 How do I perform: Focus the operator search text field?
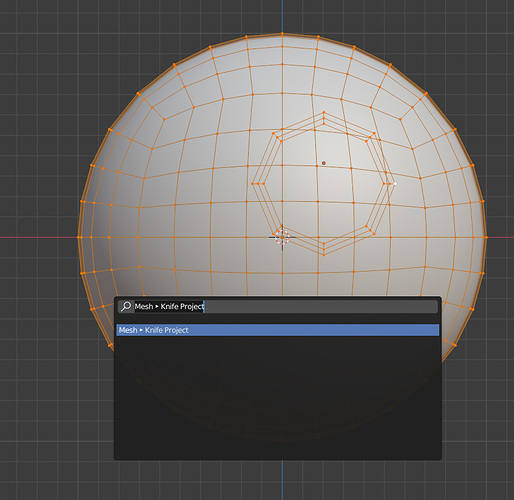coord(278,306)
